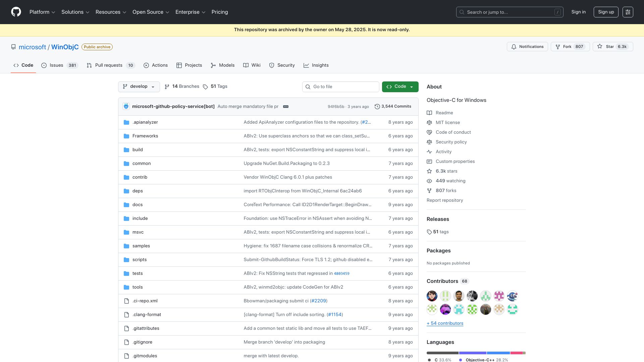Viewport: 644px width, 362px height.
Task: Click the .ci-repo.xml file icon
Action: tap(126, 301)
